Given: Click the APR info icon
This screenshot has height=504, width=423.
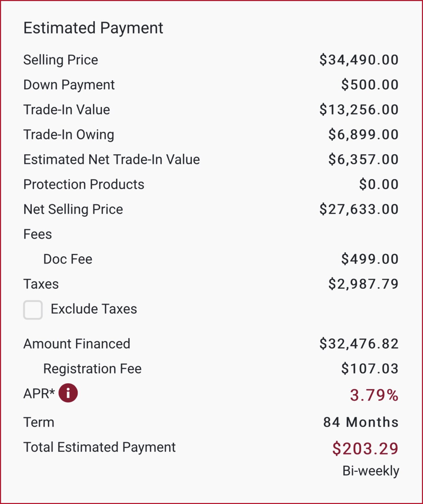Looking at the screenshot, I should coord(68,393).
